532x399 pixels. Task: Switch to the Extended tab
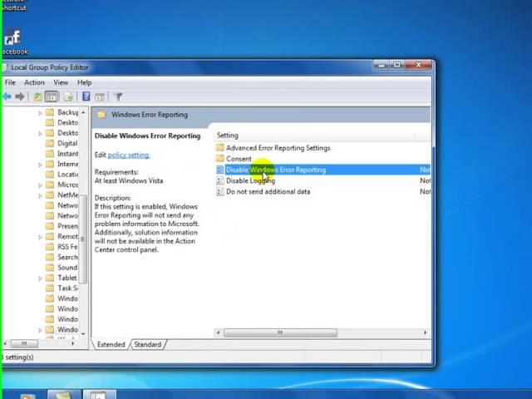click(111, 344)
